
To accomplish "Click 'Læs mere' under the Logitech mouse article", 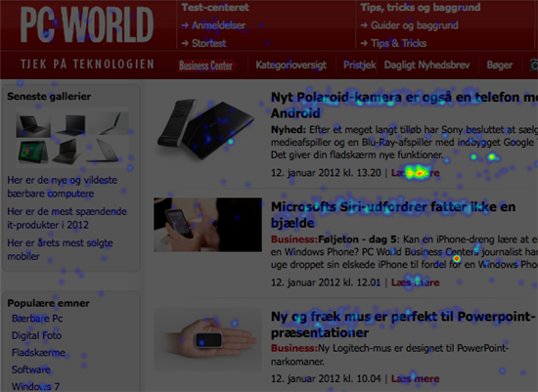I will (x=415, y=378).
